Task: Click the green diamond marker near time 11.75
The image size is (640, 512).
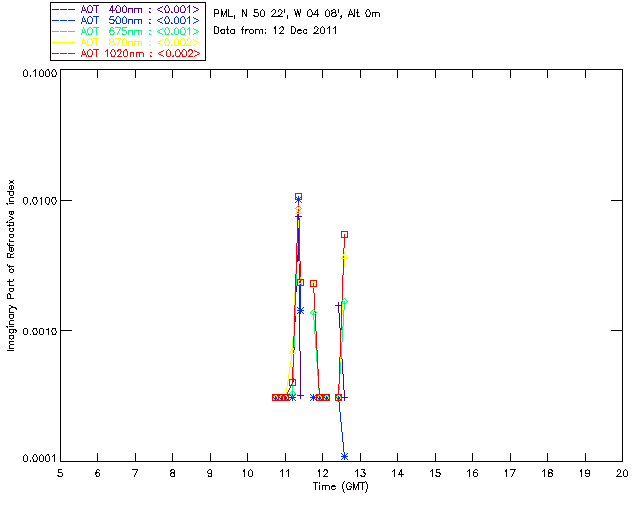Action: [x=313, y=313]
